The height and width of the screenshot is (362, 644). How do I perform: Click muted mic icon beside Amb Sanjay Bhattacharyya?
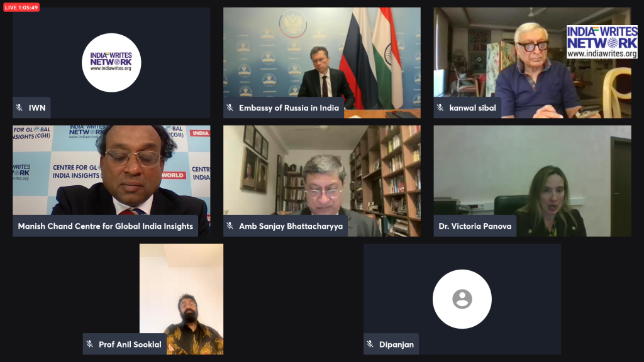[x=230, y=226]
